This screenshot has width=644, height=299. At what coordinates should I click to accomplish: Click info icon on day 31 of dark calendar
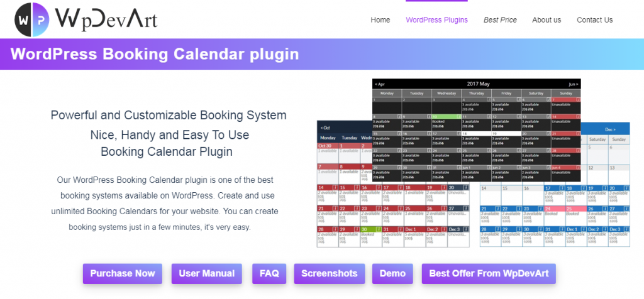[458, 168]
